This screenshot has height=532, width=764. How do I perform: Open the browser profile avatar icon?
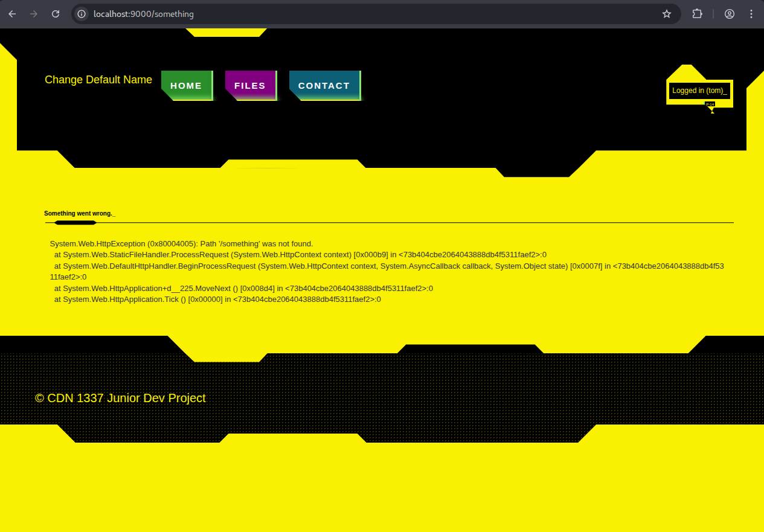(x=729, y=13)
